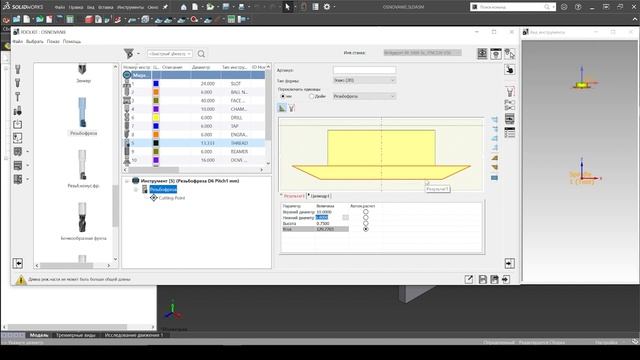The width and height of the screenshot is (640, 360).
Task: Open the dropdown arrow next to filter funnel
Action: [x=138, y=53]
